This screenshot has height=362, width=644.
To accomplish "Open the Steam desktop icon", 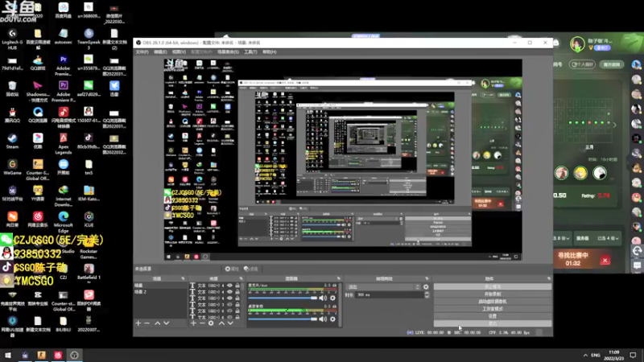I will click(12, 142).
